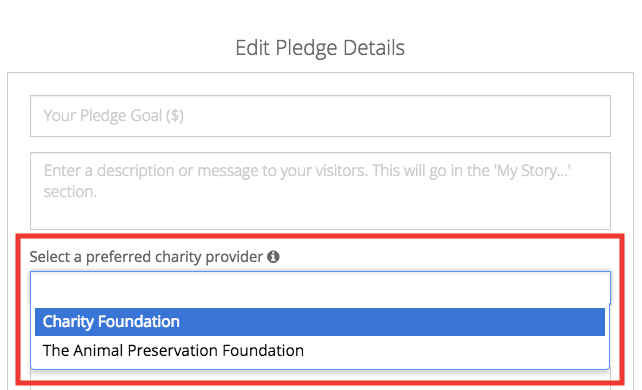Viewport: 642px width, 390px height.
Task: Click the info icon beside charity provider label
Action: (273, 257)
